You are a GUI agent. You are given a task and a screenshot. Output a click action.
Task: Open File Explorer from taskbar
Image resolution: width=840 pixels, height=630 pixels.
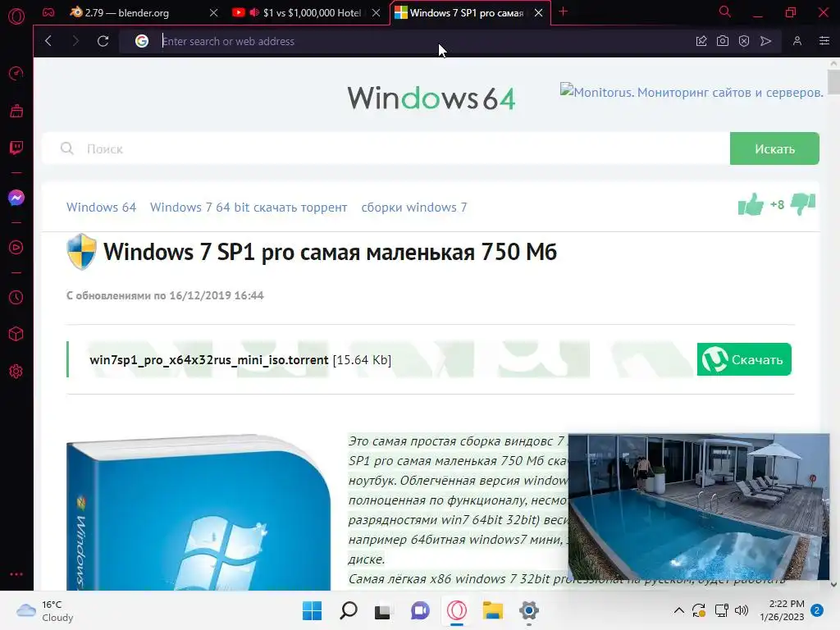point(492,610)
